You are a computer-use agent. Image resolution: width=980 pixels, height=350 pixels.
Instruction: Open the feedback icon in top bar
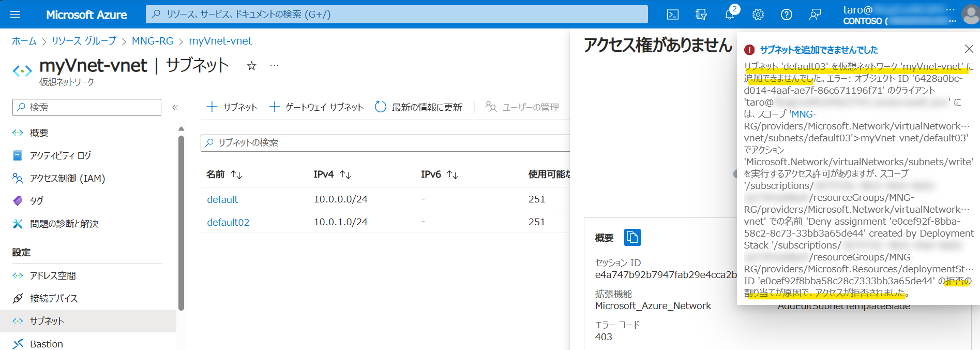[815, 14]
